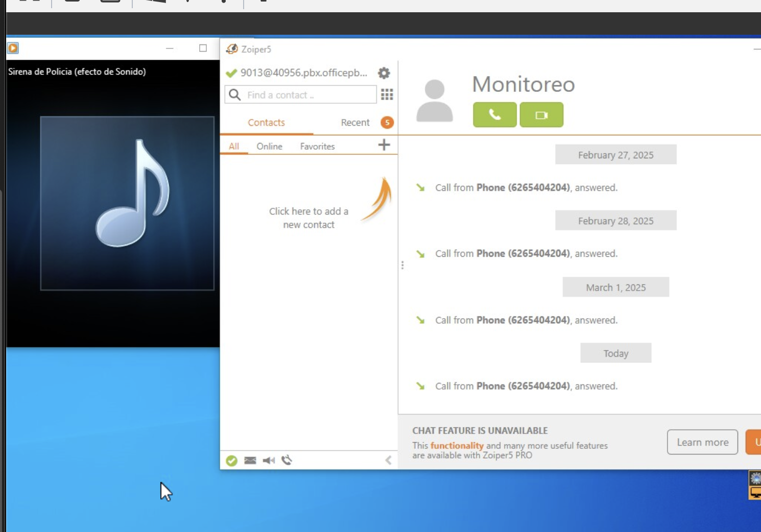Click the Sirena de Policia track title
Image resolution: width=761 pixels, height=532 pixels.
pyautogui.click(x=77, y=72)
